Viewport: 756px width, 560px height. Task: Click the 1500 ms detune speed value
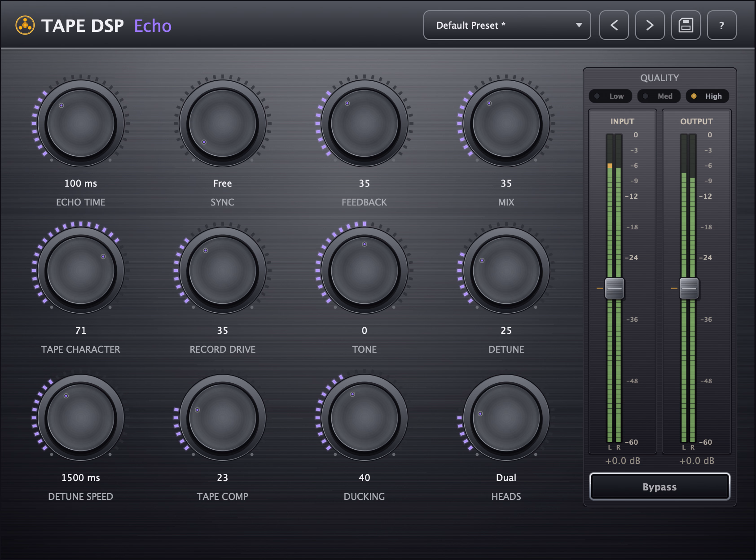tap(81, 478)
